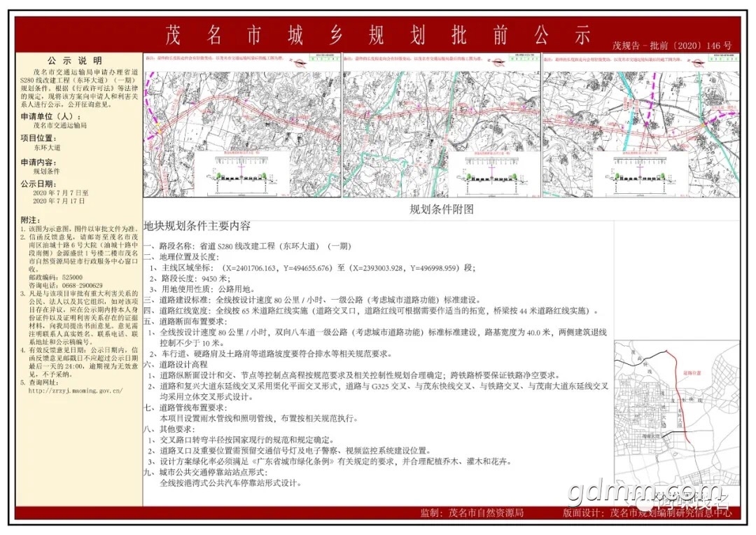Click footer 监制：茂名市自然资源局
The image size is (756, 535).
(x=472, y=513)
